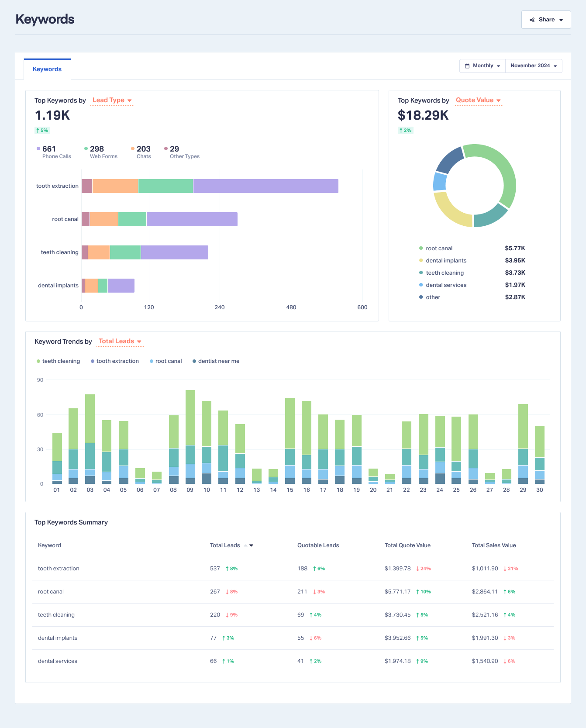The height and width of the screenshot is (728, 586).
Task: Click the Total Leads descending sort arrow
Action: coord(252,545)
